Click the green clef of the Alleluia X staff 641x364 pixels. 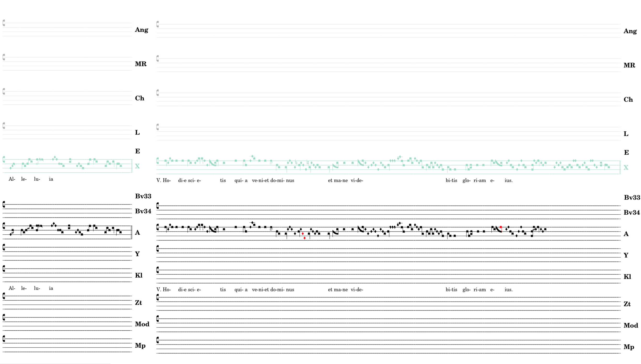4,159
